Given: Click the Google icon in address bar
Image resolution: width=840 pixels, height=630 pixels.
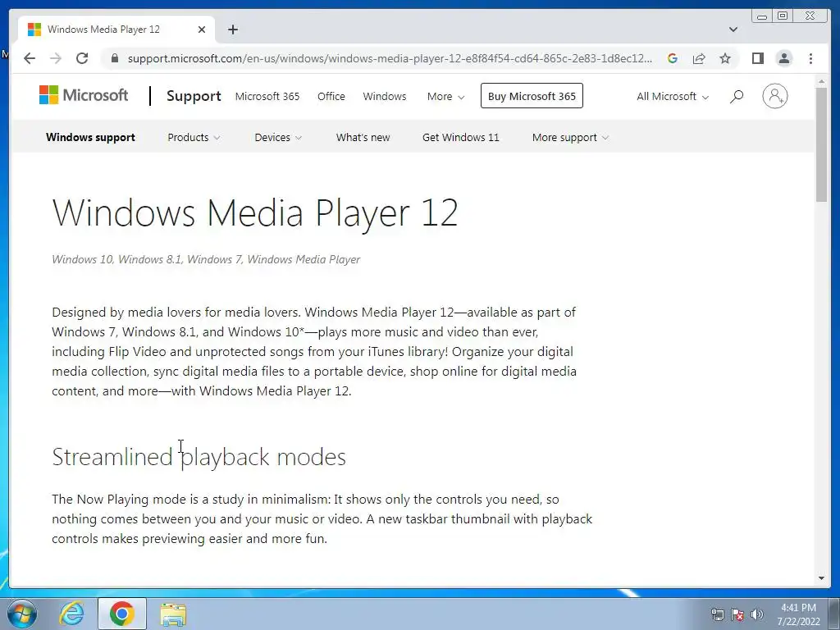Looking at the screenshot, I should point(673,58).
